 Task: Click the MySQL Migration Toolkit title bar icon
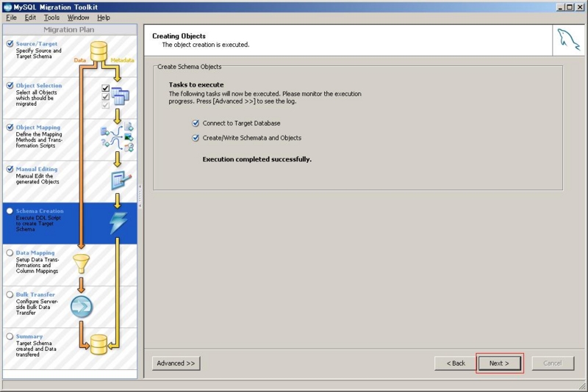[x=7, y=7]
